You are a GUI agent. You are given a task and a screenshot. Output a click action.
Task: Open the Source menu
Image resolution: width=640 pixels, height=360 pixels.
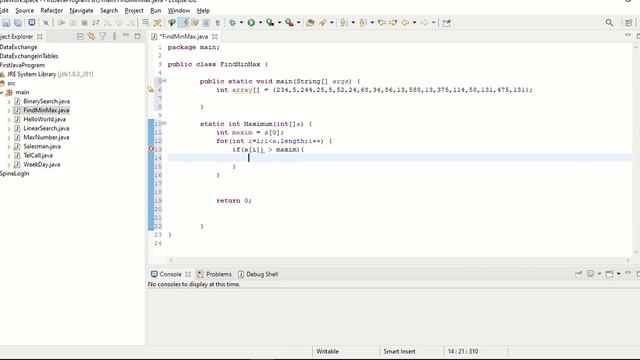tap(24, 10)
